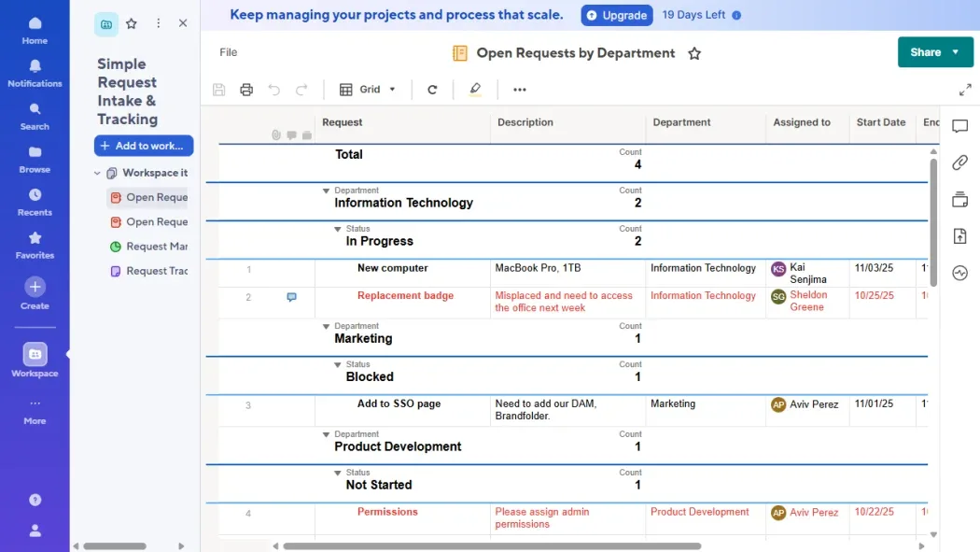Collapse the Blocked status group
The image size is (980, 552).
pyautogui.click(x=338, y=365)
